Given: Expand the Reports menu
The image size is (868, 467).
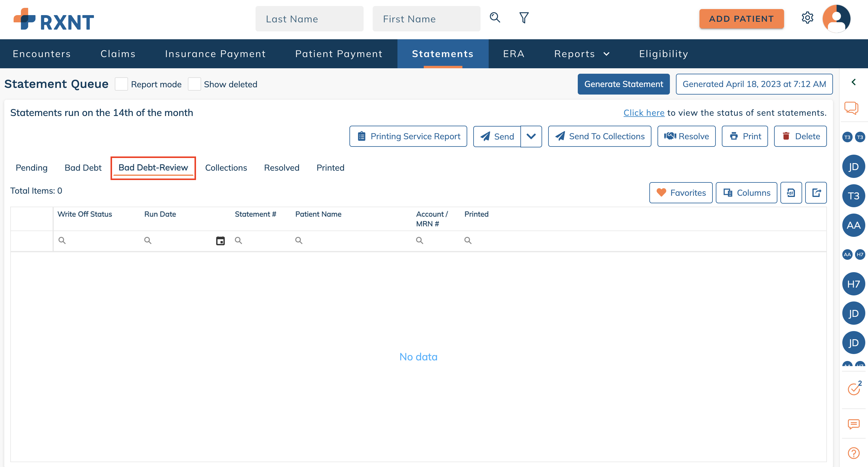Looking at the screenshot, I should click(582, 54).
